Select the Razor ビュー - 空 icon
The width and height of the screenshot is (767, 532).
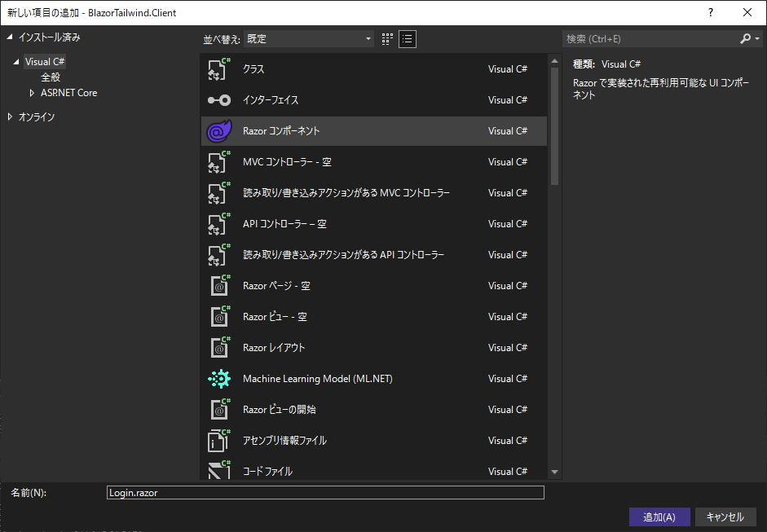tap(220, 317)
